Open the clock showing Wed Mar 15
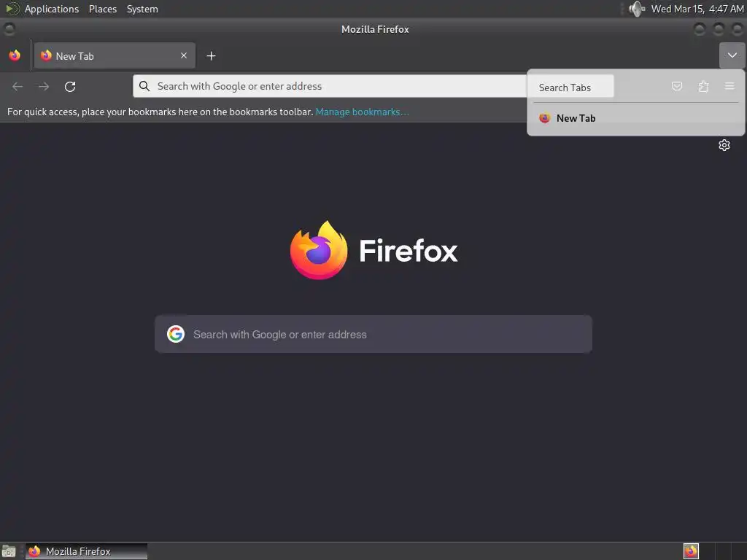 pyautogui.click(x=697, y=9)
